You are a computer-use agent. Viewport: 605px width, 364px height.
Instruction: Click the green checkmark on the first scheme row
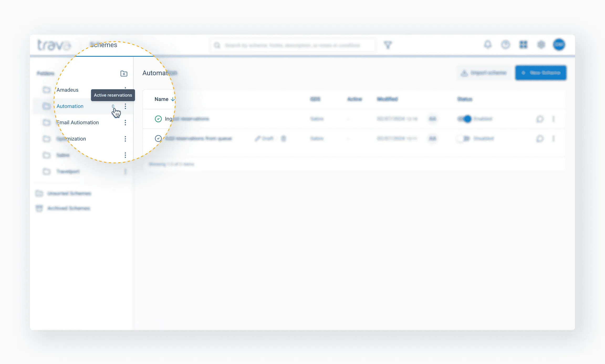(x=158, y=119)
